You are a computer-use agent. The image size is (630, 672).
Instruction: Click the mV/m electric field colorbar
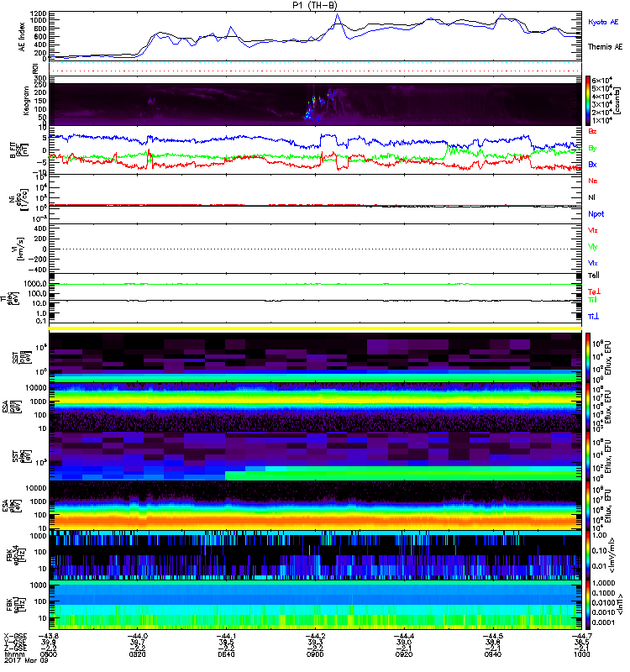point(588,555)
